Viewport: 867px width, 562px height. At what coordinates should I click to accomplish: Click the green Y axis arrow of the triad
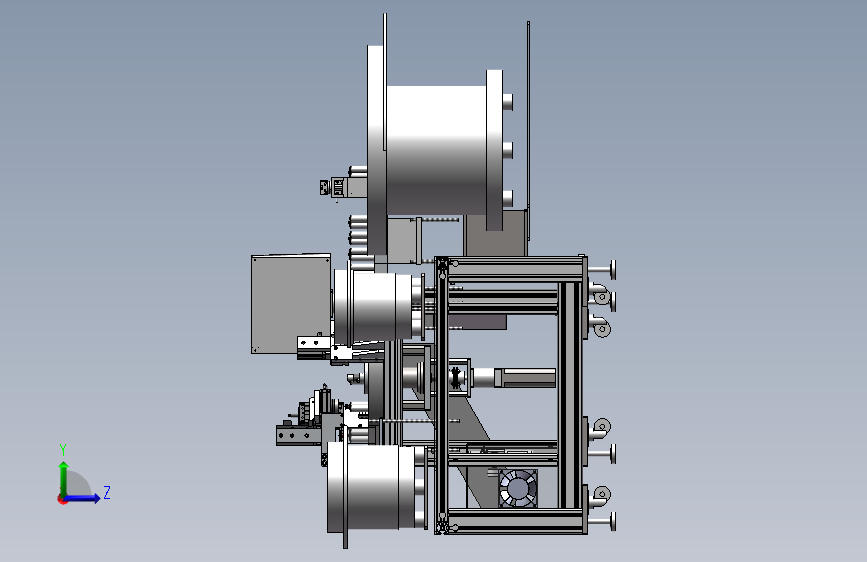pos(64,478)
